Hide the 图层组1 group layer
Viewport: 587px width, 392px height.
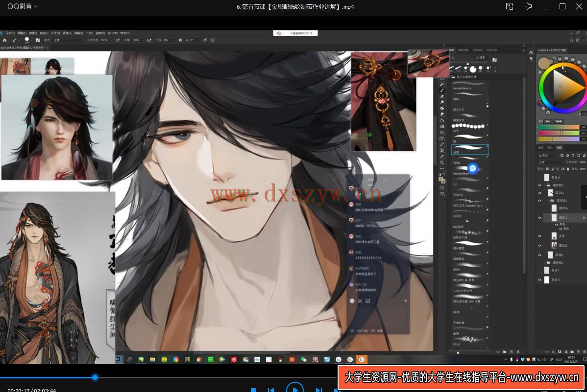[540, 185]
